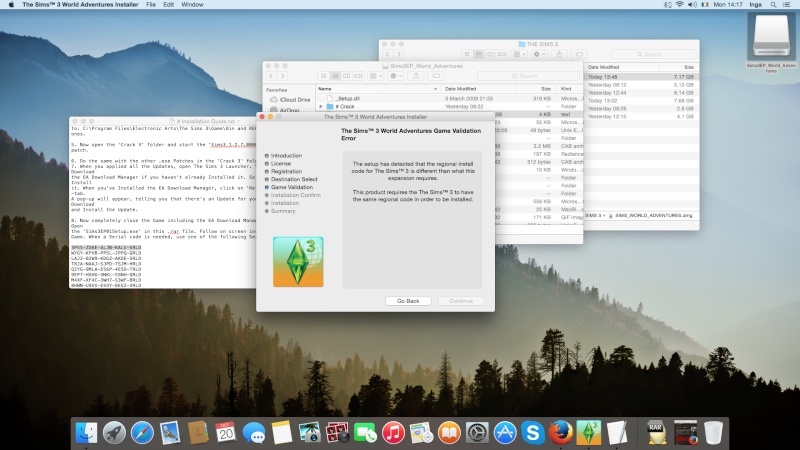800x450 pixels.
Task: Click the Sims 3 installer Dock icon
Action: pos(589,433)
